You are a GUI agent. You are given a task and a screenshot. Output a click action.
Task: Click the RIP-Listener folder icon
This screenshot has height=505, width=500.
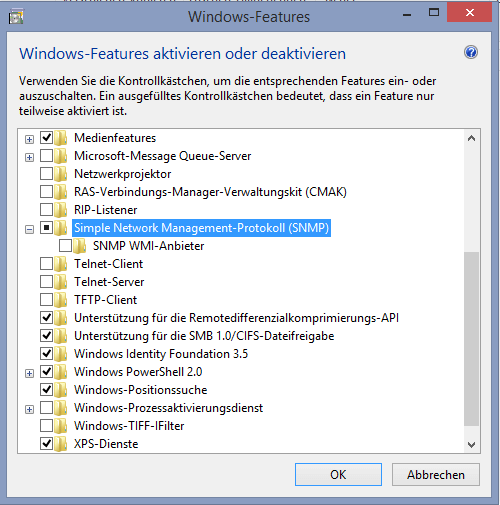[61, 210]
